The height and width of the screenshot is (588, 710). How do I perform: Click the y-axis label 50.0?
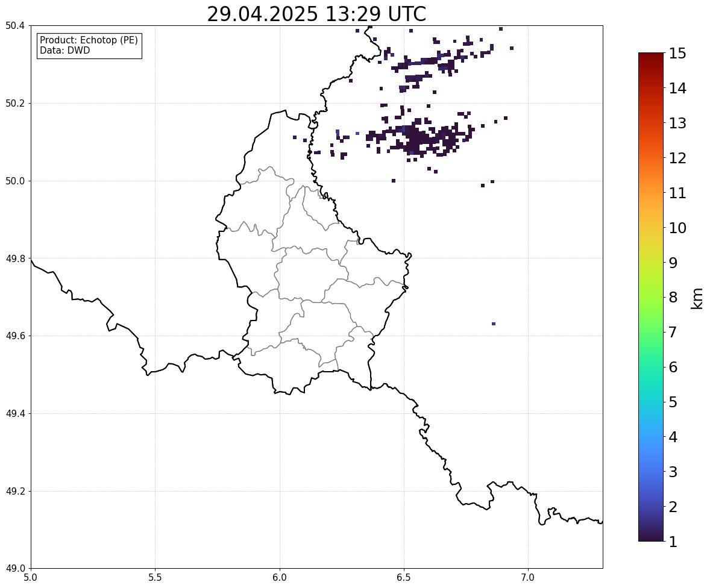click(x=14, y=181)
